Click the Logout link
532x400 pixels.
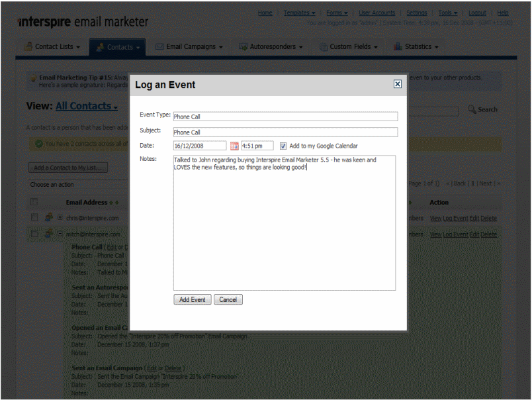(x=477, y=13)
